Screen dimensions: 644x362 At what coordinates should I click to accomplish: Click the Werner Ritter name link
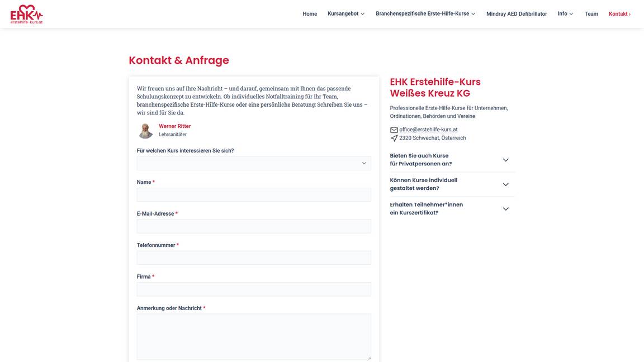174,126
